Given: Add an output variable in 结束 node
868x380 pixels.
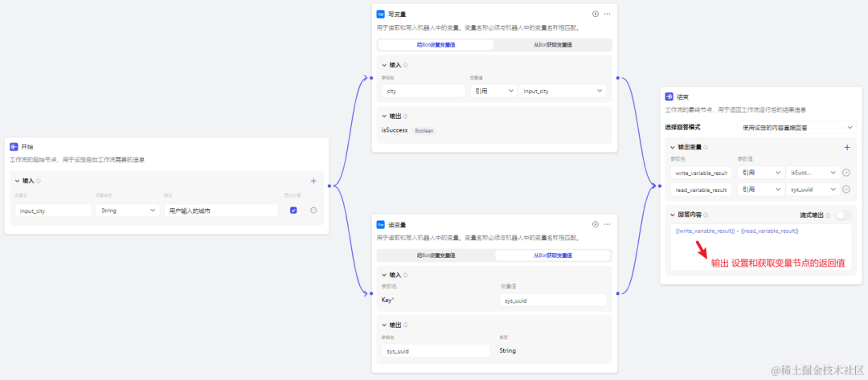Looking at the screenshot, I should 846,148.
